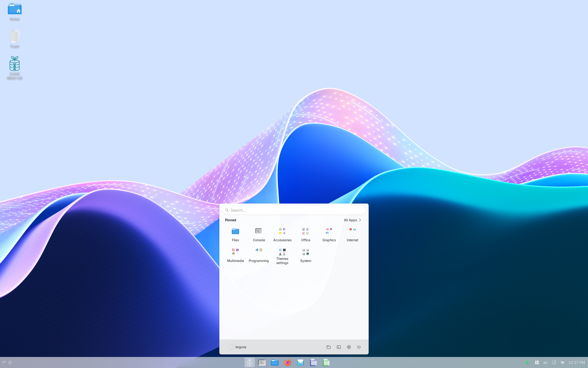This screenshot has height=368, width=588.
Task: Open network display tray icon
Action: 554,362
